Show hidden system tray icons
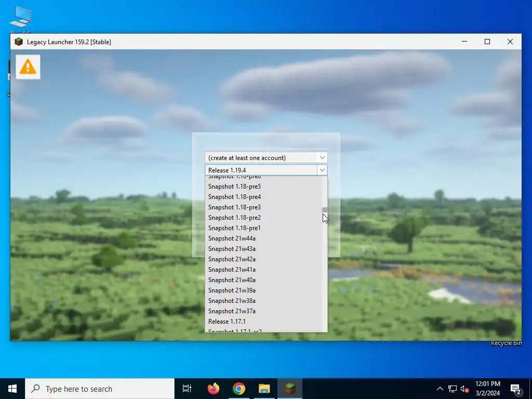The height and width of the screenshot is (399, 532). (x=440, y=389)
